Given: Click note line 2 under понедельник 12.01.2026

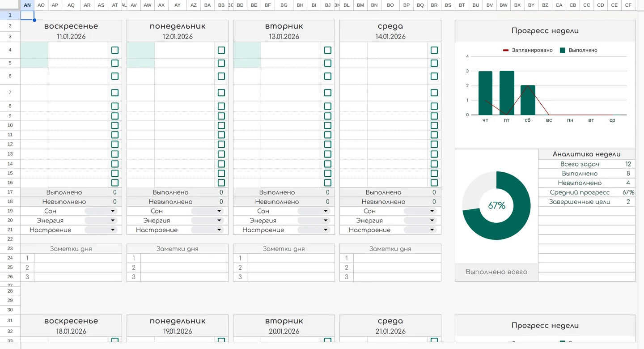Looking at the screenshot, I should point(184,268).
